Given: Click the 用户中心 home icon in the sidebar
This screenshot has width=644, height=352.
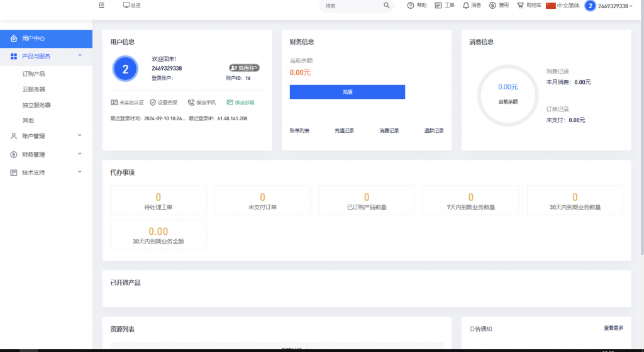Looking at the screenshot, I should coord(14,38).
